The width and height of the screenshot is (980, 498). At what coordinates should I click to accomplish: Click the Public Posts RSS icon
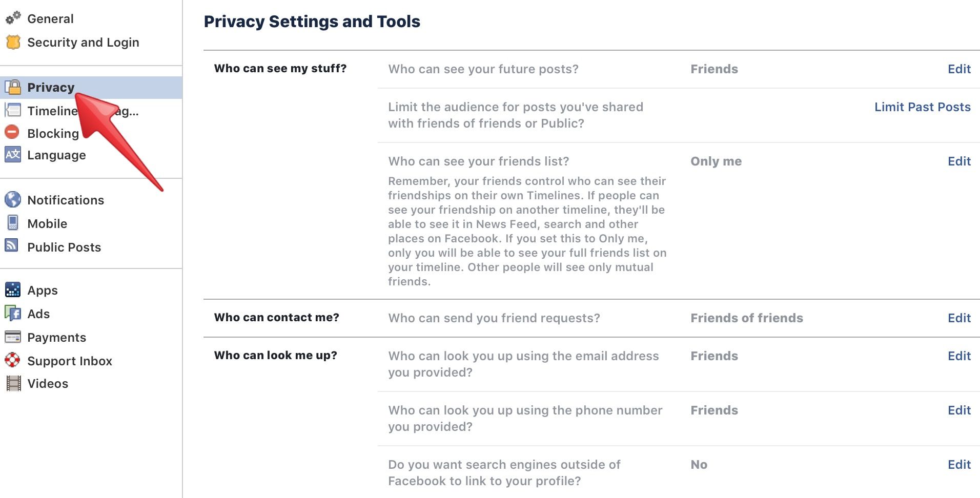pos(12,245)
